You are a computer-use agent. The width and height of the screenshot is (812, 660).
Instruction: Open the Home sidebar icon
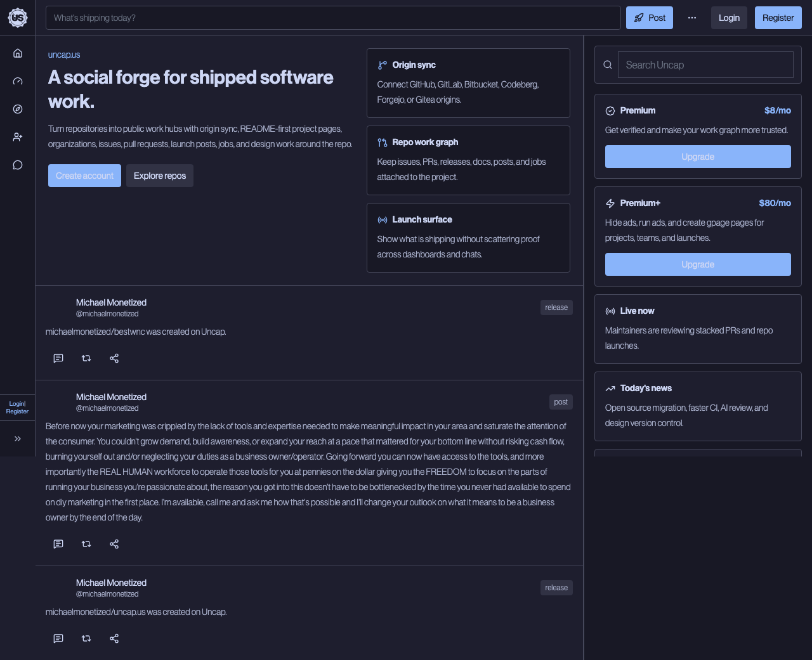pos(18,53)
